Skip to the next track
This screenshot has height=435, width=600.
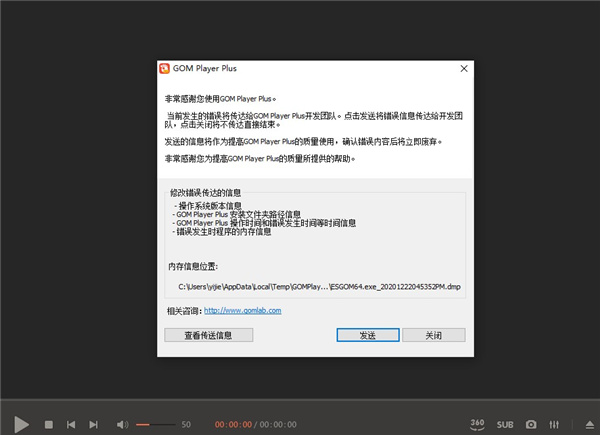[94, 425]
